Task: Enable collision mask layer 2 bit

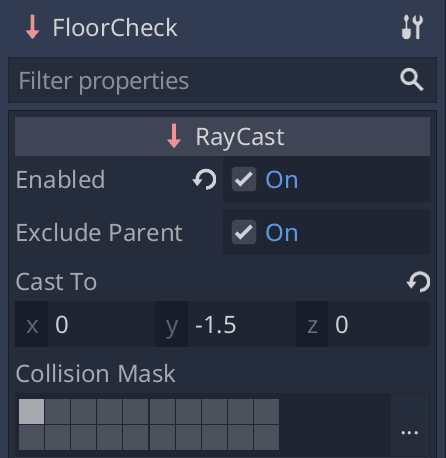Action: 58,411
